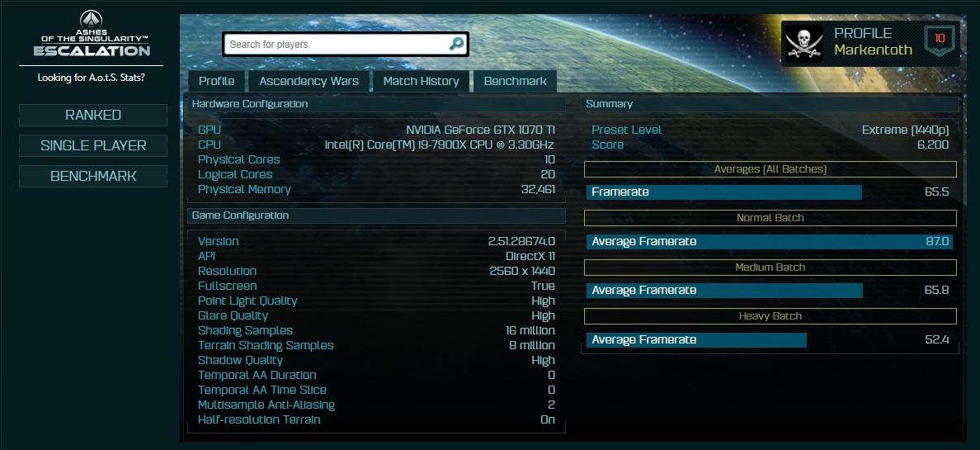
Task: Click the Normal Batch heading
Action: click(770, 218)
